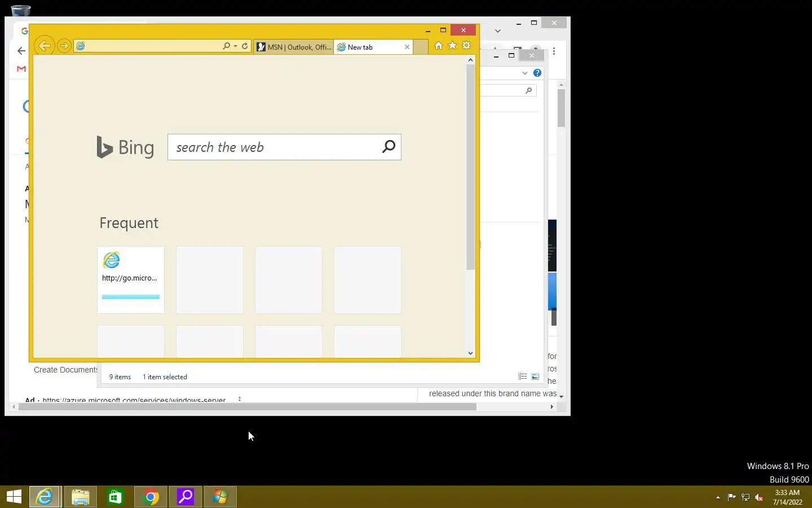The height and width of the screenshot is (508, 812).
Task: Click the address bar search magnifier
Action: pos(226,46)
